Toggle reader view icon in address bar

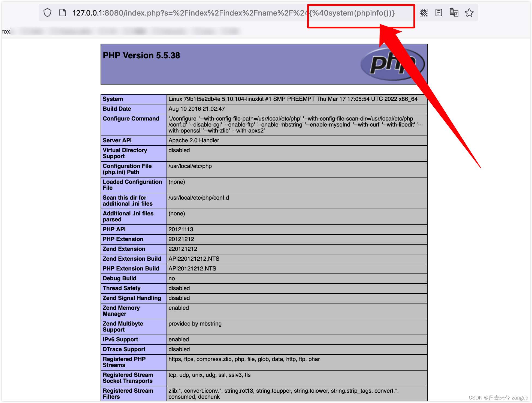coord(439,13)
